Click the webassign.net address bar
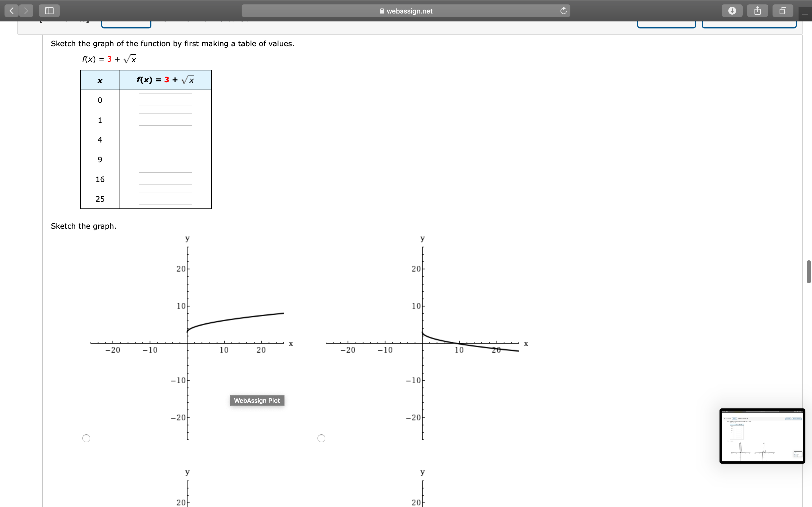 [x=406, y=11]
